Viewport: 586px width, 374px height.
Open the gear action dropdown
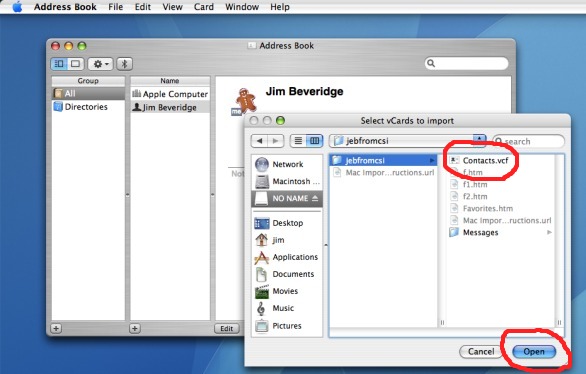click(x=100, y=64)
